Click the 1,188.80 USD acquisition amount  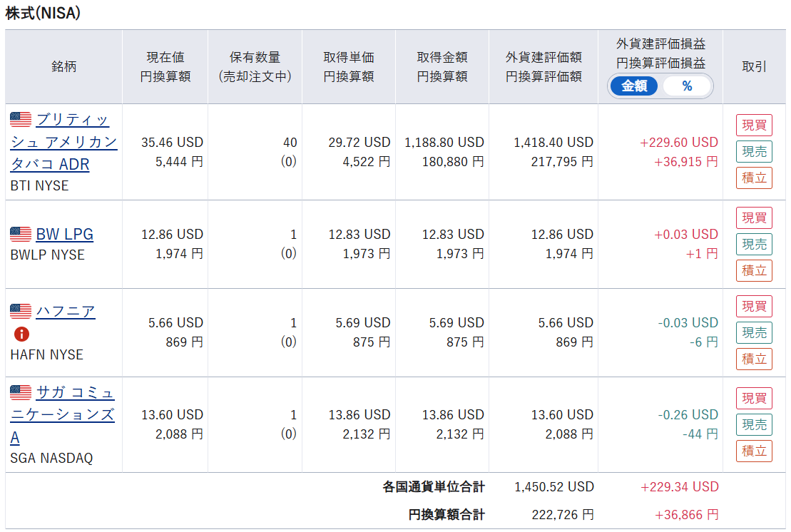click(x=444, y=142)
